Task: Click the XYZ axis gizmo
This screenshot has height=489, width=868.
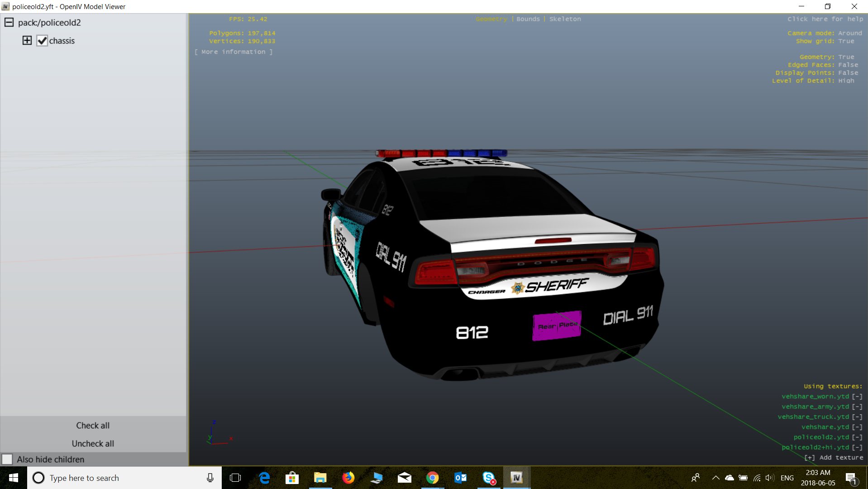Action: 219,433
